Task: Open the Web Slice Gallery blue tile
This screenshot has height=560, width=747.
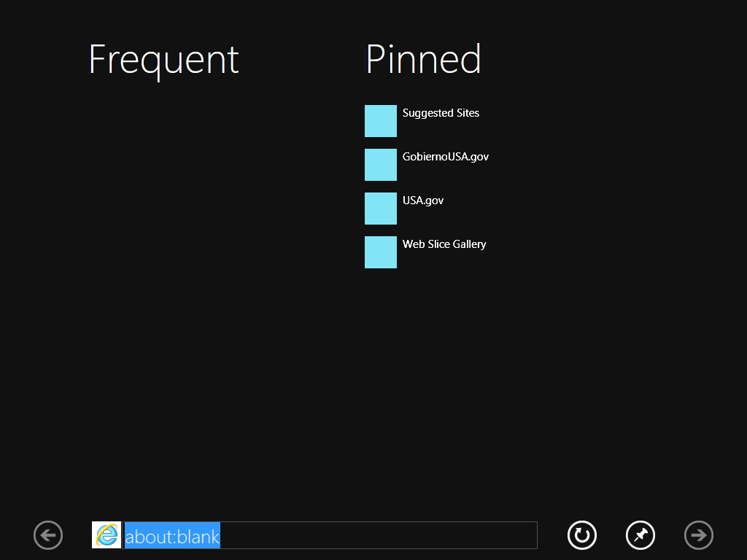Action: pos(381,252)
